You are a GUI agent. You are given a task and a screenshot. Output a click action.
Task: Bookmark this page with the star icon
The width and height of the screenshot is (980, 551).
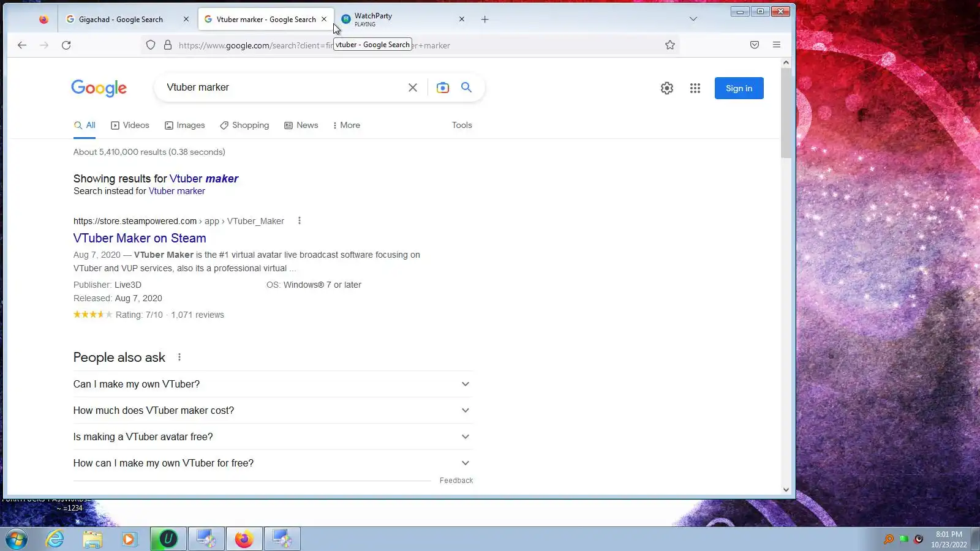coord(670,45)
